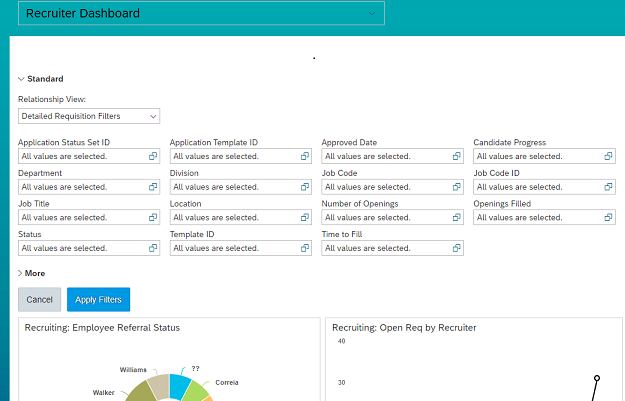Click the Apply Filters button
The image size is (625, 401).
pos(98,299)
